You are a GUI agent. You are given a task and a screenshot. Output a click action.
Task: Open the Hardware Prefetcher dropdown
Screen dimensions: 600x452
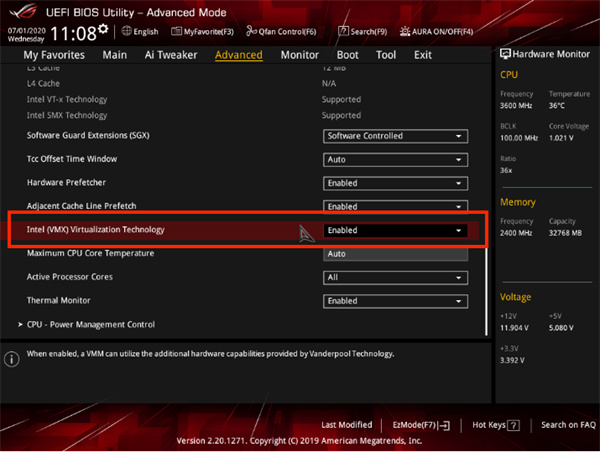[396, 183]
